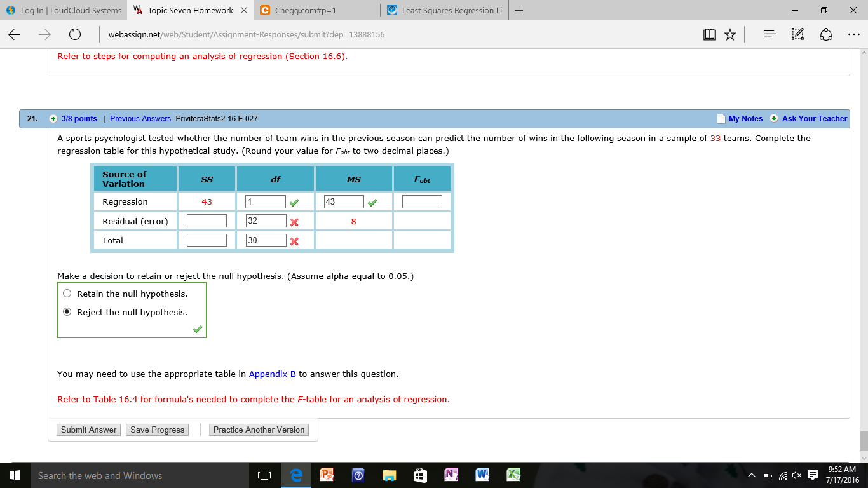Click the browser address bar URL

tap(247, 35)
